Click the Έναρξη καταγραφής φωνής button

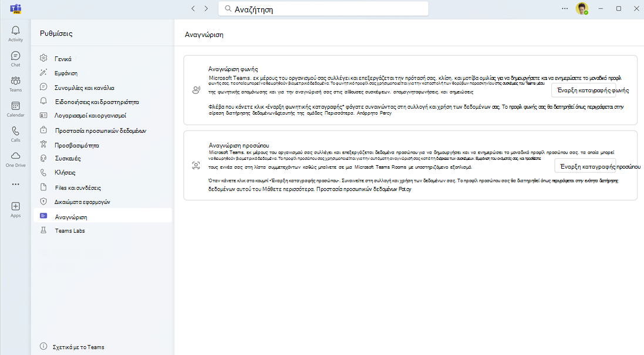point(592,90)
